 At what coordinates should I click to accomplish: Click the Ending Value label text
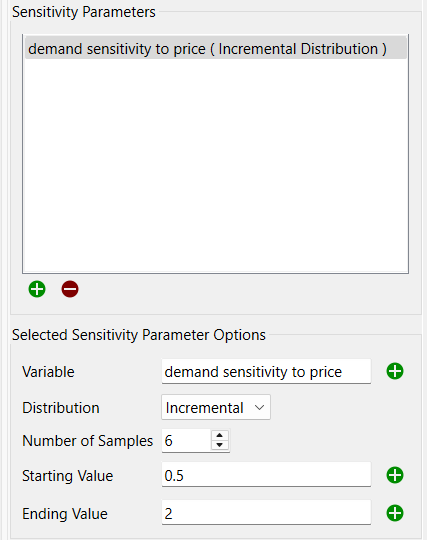pos(65,514)
